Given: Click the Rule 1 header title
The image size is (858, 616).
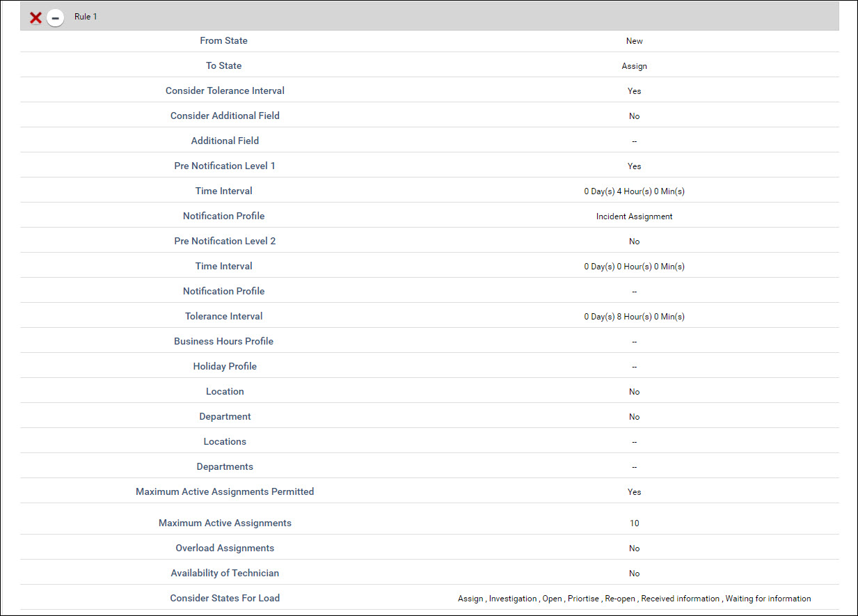Looking at the screenshot, I should pos(86,17).
